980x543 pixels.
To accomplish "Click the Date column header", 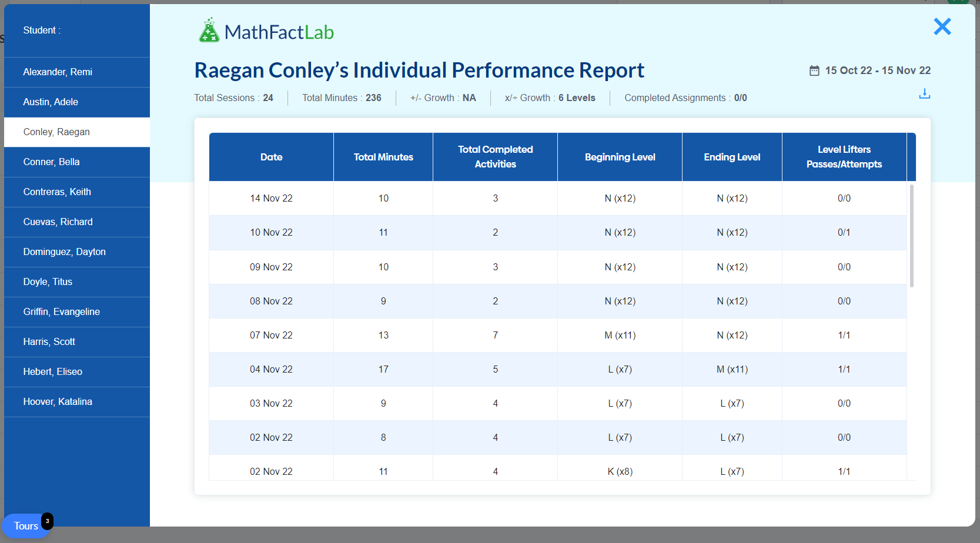I will tap(272, 157).
